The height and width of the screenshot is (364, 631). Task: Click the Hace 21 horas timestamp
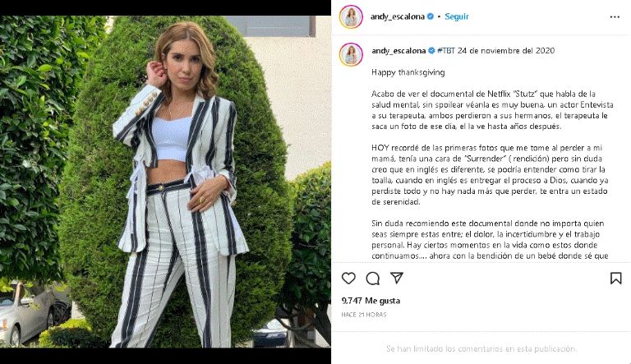[x=364, y=315]
